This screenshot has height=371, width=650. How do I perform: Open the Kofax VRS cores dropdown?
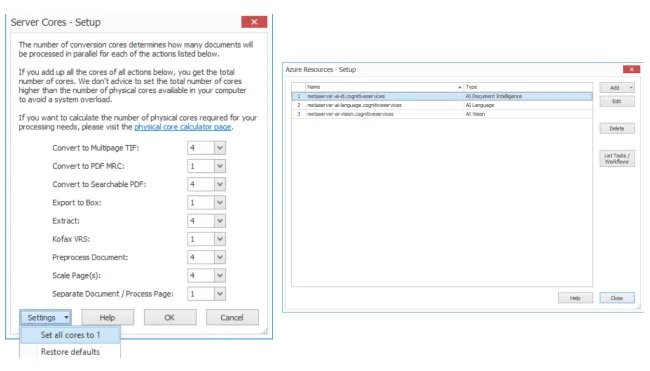[x=220, y=239]
